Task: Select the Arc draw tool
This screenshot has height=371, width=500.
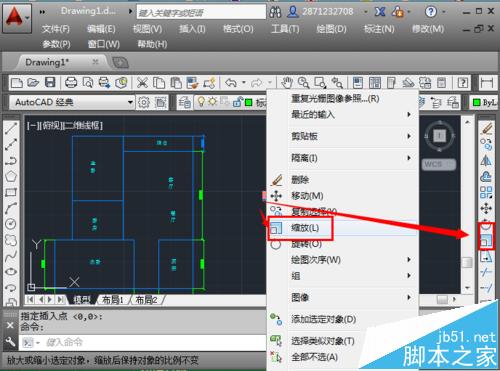Action: click(x=11, y=208)
